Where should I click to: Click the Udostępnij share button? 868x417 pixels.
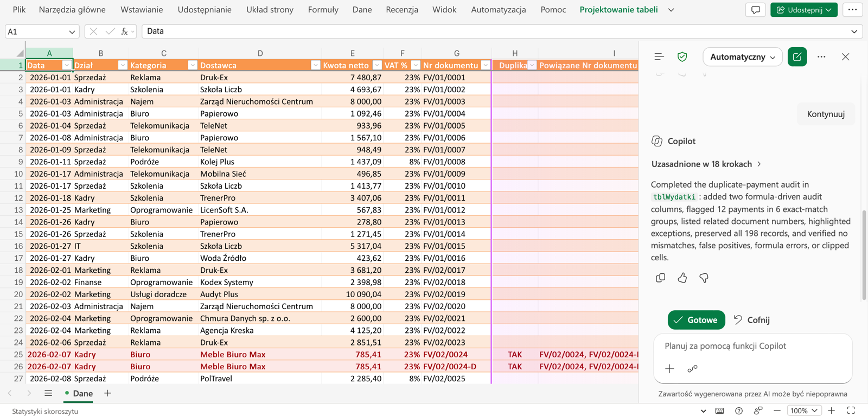click(x=804, y=10)
